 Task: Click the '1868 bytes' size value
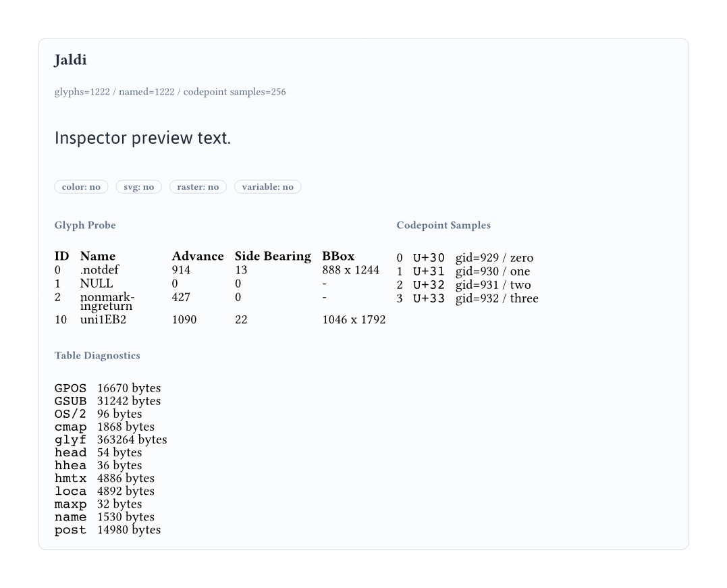[126, 427]
